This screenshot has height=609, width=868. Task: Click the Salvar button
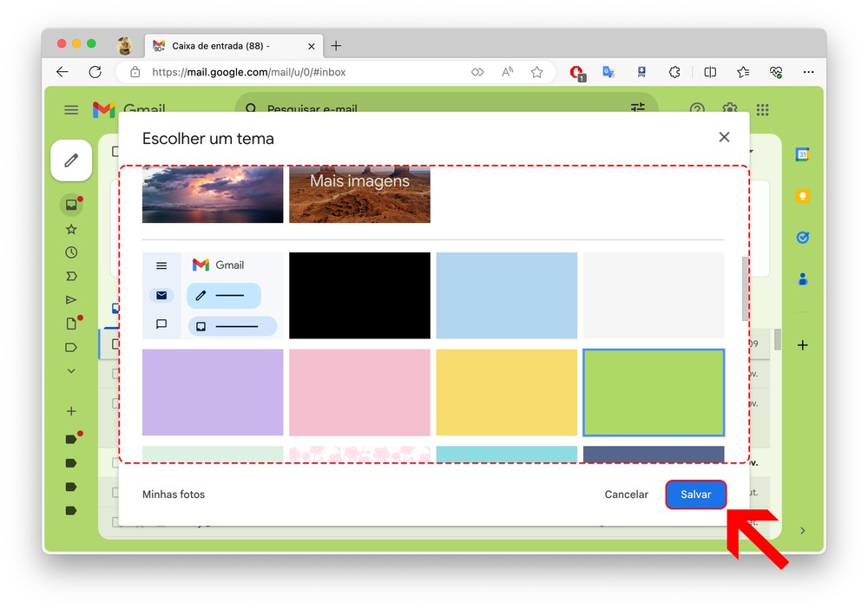click(696, 494)
